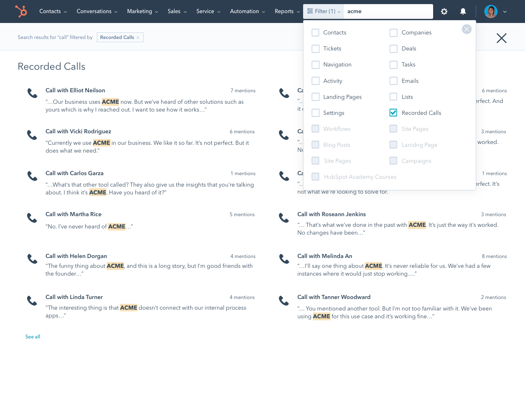Enable the Deals filter checkbox
Viewport: 525px width, 420px height.
click(393, 48)
